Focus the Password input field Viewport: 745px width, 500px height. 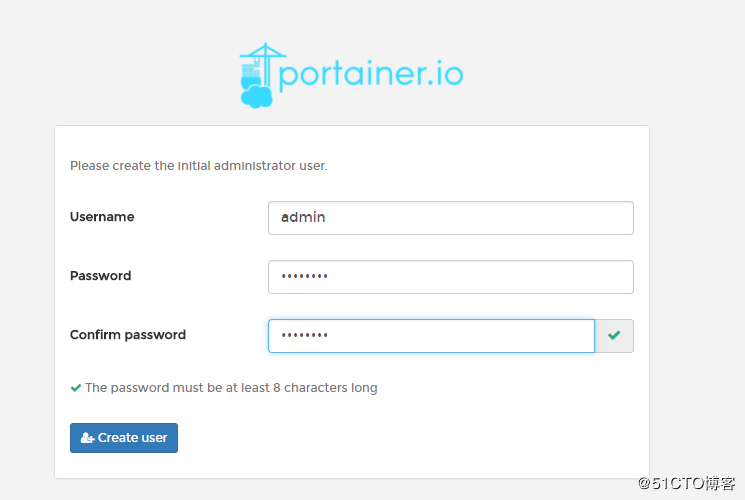[x=450, y=277]
